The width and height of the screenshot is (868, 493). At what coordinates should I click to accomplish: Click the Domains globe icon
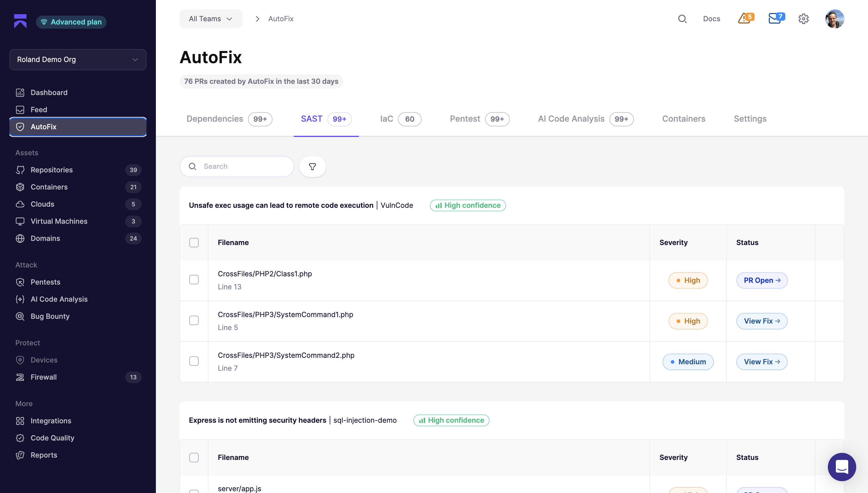click(x=20, y=238)
